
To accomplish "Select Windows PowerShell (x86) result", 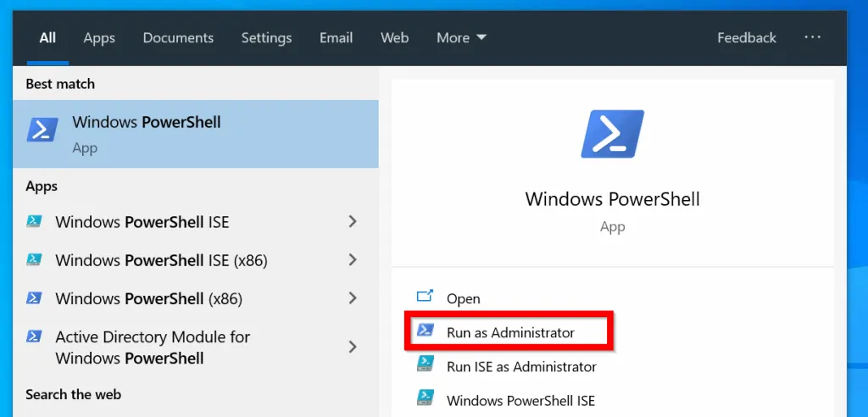I will (x=196, y=298).
